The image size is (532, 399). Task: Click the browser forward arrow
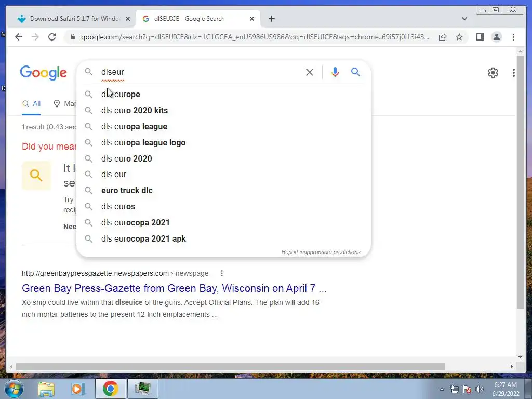point(35,37)
